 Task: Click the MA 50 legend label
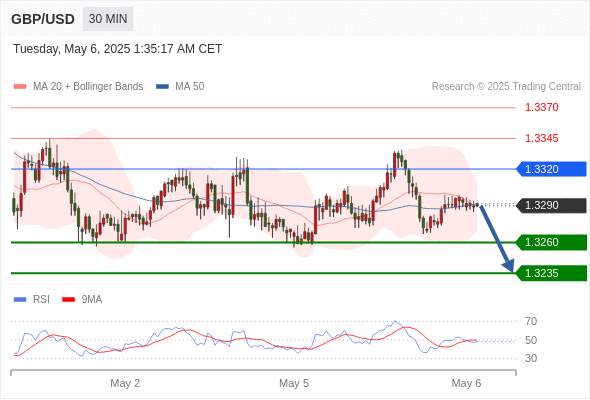190,87
